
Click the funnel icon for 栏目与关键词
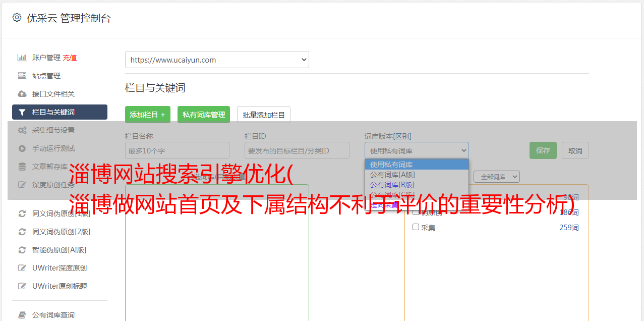pyautogui.click(x=22, y=112)
